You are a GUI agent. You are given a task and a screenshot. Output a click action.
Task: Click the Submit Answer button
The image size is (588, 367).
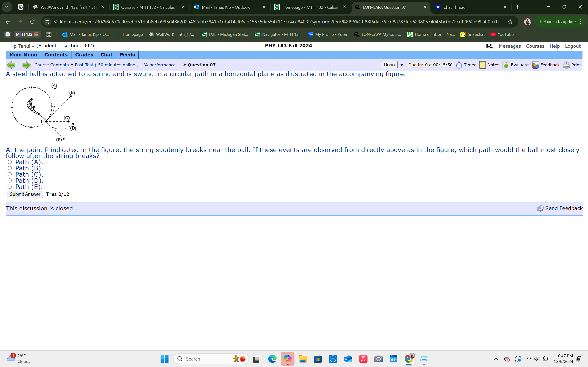[25, 194]
